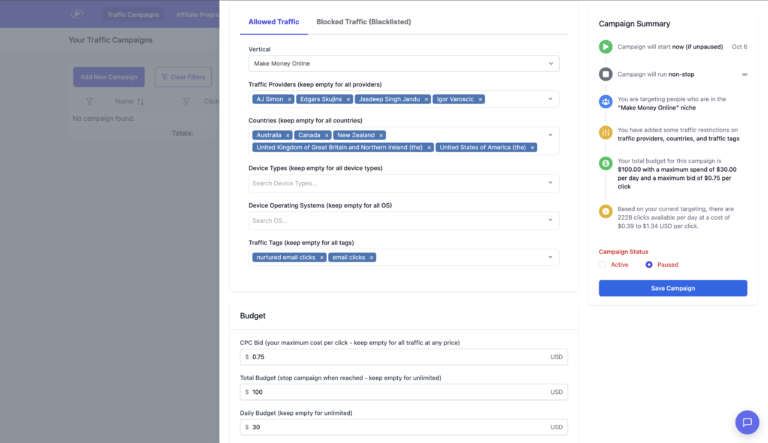Expand Traffic Tags dropdown arrow
This screenshot has height=443, width=768.
pos(551,258)
